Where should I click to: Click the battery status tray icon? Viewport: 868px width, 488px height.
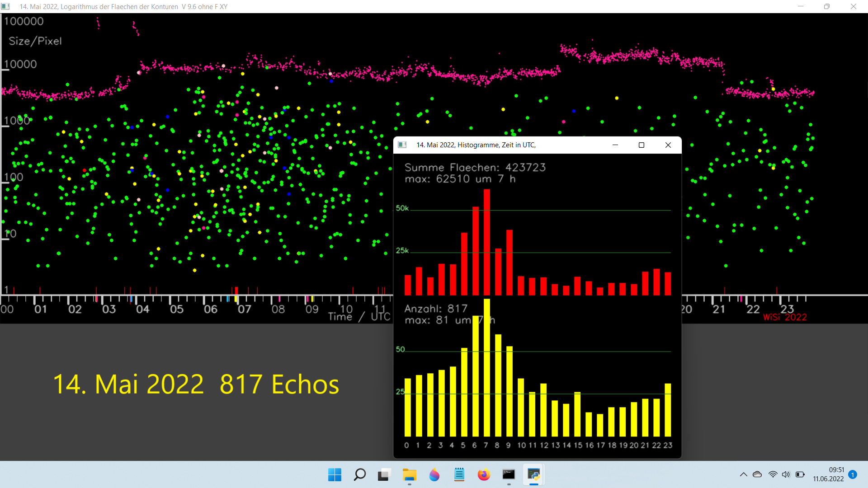(800, 474)
